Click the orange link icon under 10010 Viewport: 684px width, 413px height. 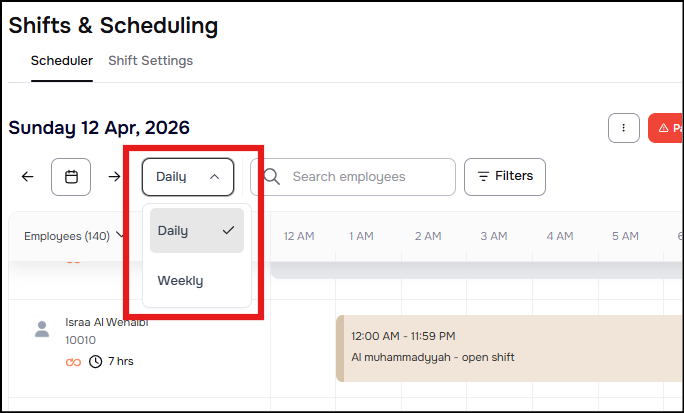click(73, 361)
